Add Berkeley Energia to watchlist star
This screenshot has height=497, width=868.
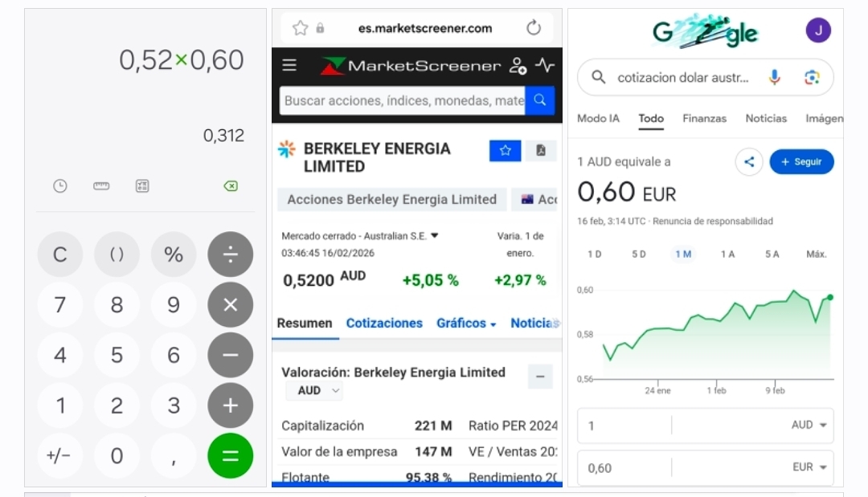505,151
